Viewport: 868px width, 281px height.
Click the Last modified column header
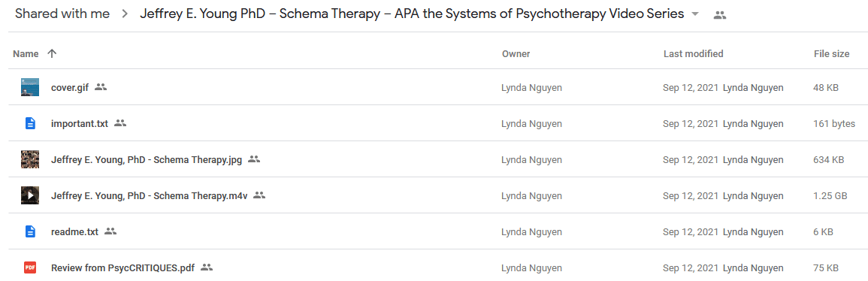coord(693,53)
